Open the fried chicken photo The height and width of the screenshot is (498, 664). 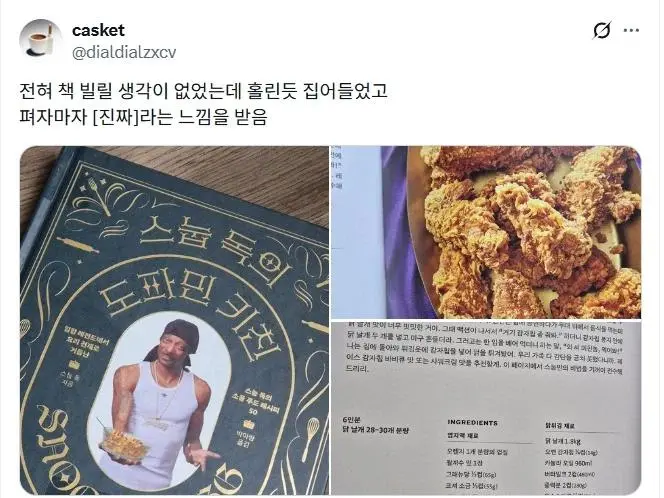click(x=486, y=232)
